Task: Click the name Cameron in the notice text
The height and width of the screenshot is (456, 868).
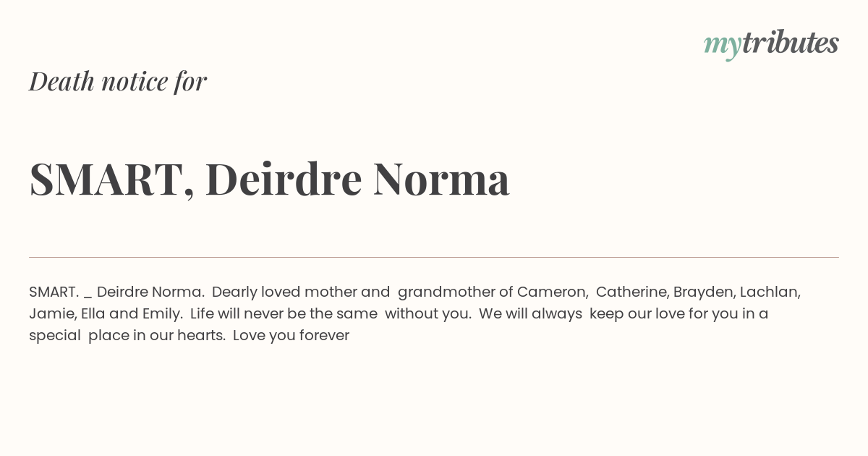Action: [552, 292]
